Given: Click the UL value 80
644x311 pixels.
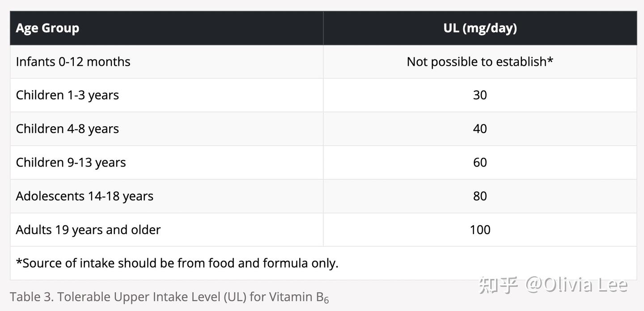Looking at the screenshot, I should tap(480, 196).
